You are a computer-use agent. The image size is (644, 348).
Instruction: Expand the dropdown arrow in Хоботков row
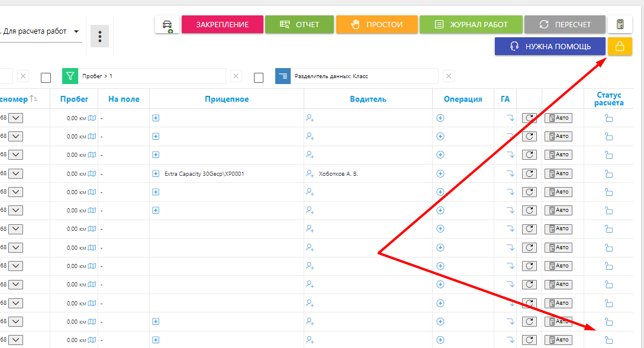tap(15, 174)
